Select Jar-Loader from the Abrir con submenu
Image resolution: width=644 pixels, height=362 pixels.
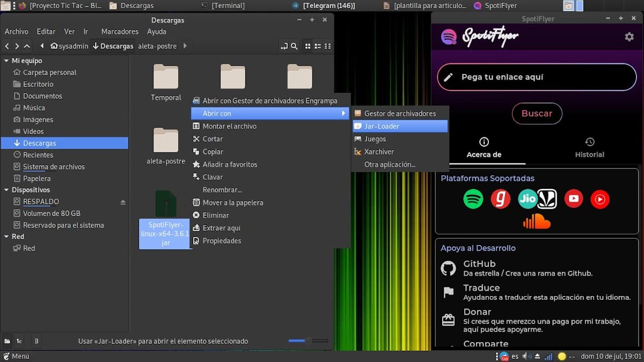[382, 125]
